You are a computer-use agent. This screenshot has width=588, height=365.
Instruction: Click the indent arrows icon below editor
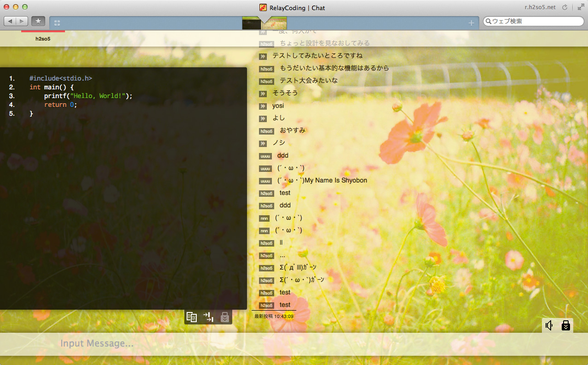[208, 317]
